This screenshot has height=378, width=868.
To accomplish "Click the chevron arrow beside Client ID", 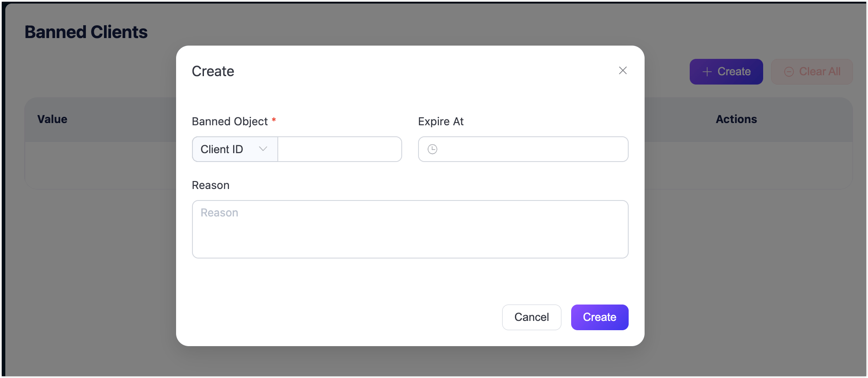I will pos(263,149).
